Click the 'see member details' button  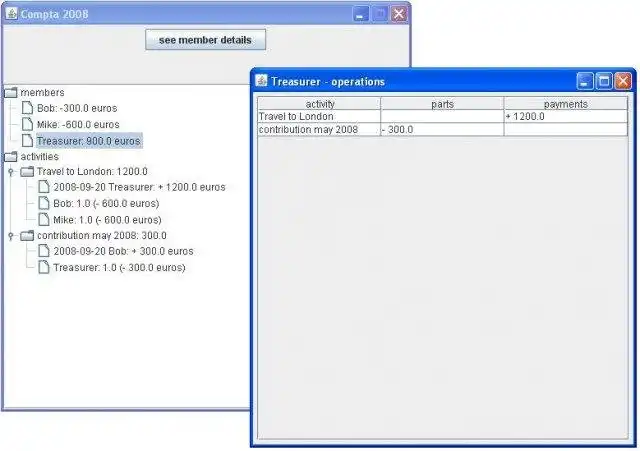tap(205, 40)
